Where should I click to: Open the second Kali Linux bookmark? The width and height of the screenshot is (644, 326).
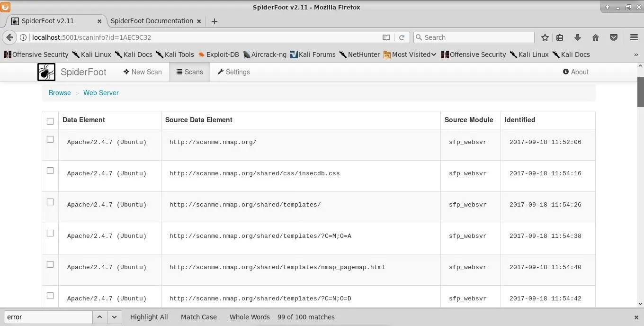point(529,54)
